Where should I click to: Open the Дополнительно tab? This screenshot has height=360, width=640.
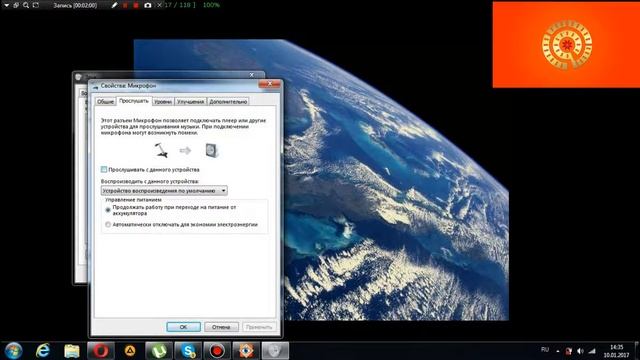tap(228, 102)
